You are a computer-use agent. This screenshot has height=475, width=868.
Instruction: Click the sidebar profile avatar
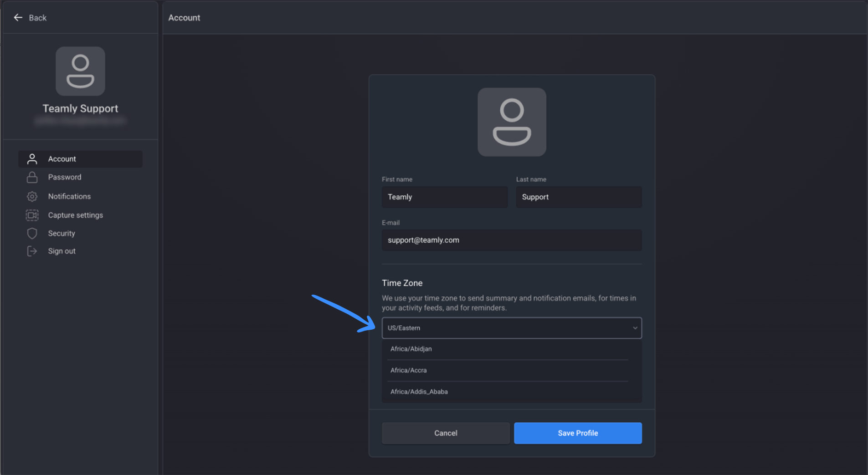click(x=80, y=71)
